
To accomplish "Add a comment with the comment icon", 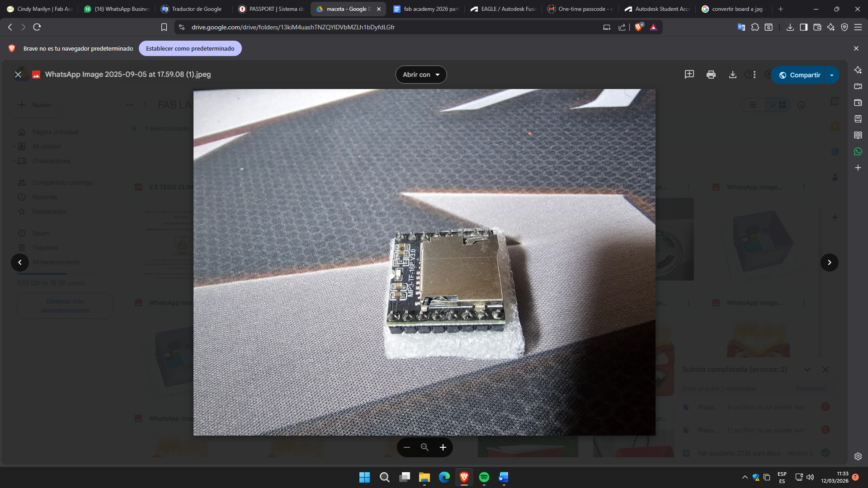I will coord(689,75).
